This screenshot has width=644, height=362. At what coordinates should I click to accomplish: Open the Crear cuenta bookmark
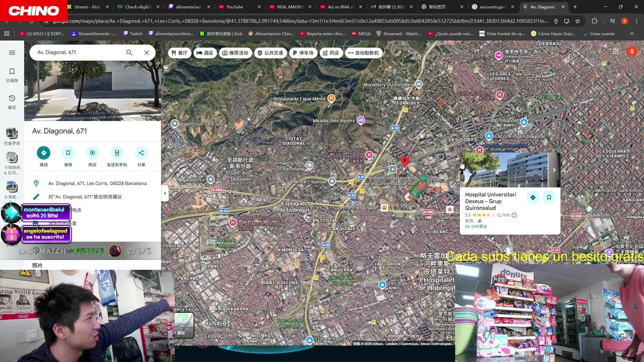click(x=599, y=34)
